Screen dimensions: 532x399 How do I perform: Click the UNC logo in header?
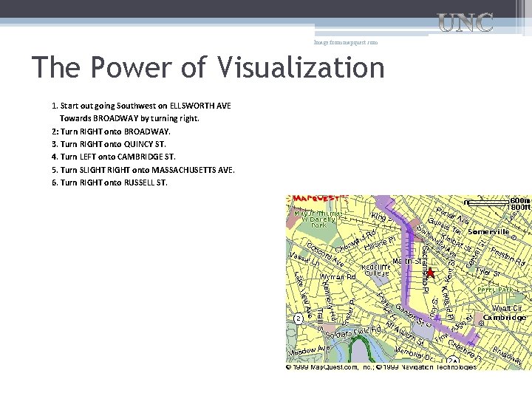coord(465,22)
